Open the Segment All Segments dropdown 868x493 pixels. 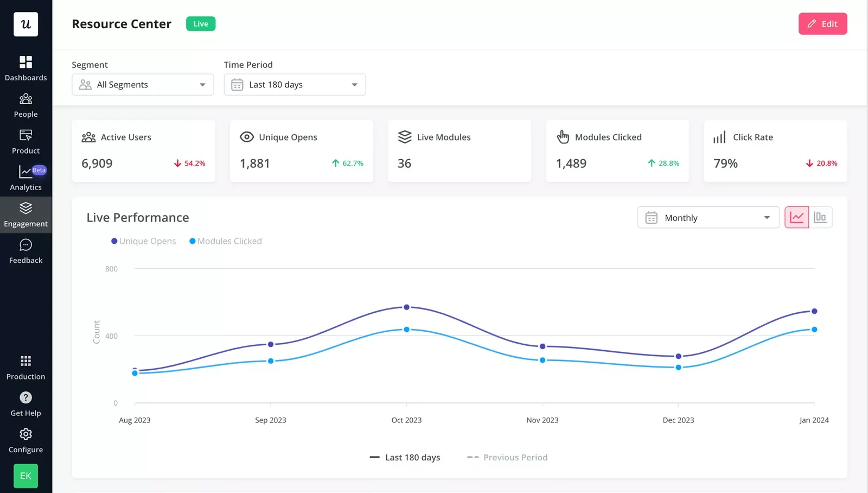[x=143, y=84]
